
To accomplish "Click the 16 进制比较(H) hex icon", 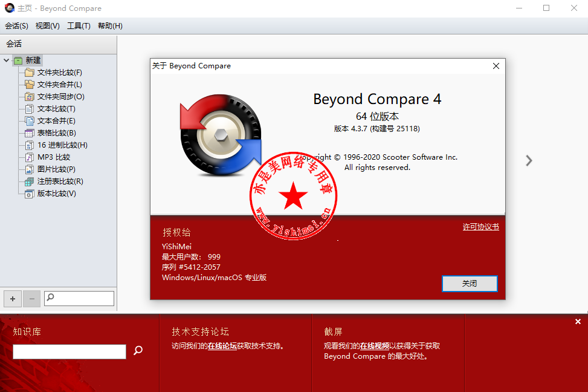I will [x=29, y=145].
